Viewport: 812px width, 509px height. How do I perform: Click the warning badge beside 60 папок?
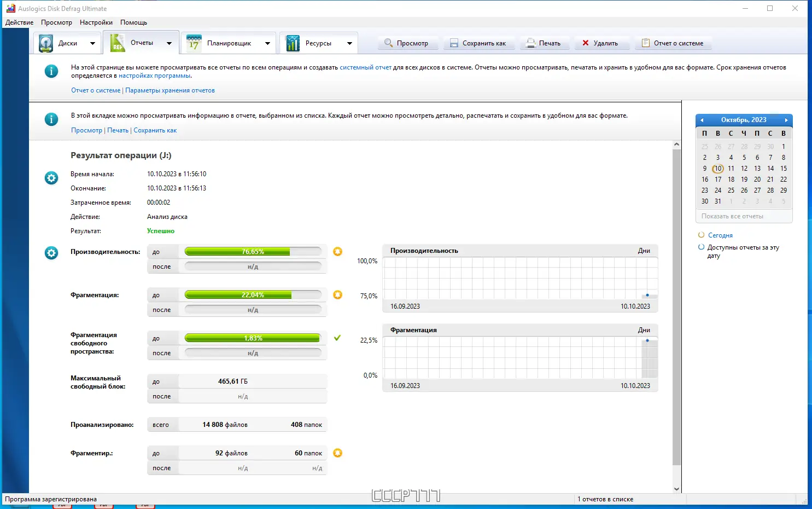(338, 453)
